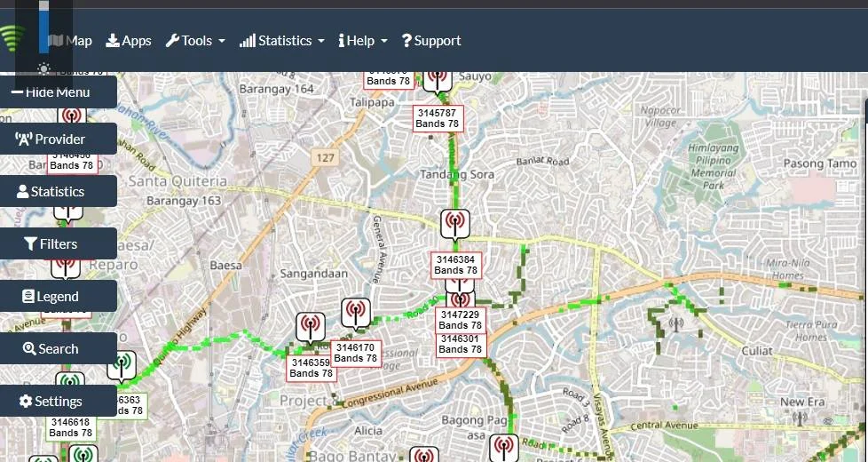Viewport: 868px width, 462px height.
Task: Click the info icon beside Help
Action: coord(342,41)
